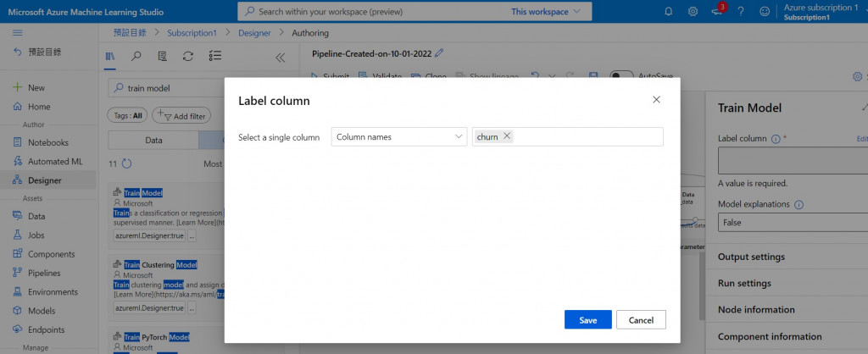This screenshot has width=868, height=354.
Task: Click the refresh arrows panel icon
Action: coord(188,56)
